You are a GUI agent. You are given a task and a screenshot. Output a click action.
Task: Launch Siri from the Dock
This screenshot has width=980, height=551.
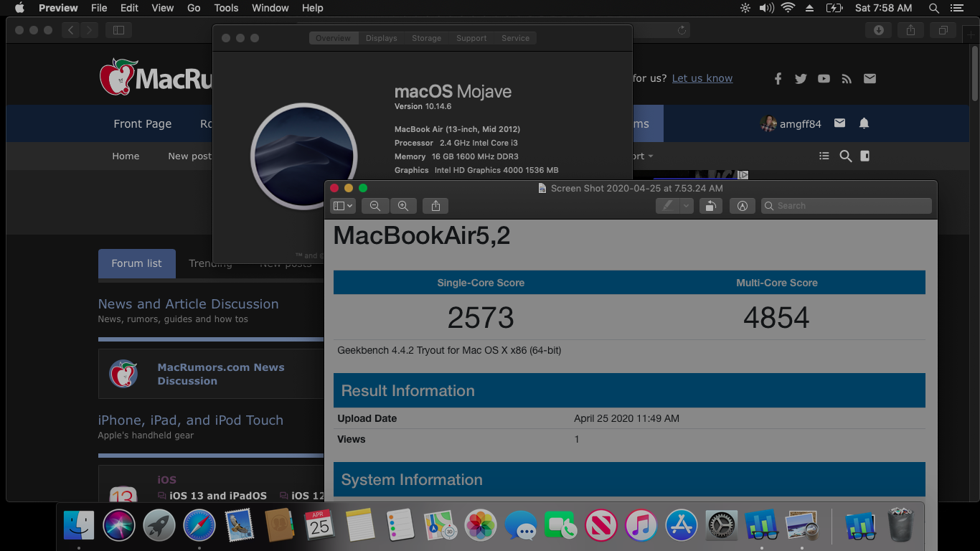point(119,526)
